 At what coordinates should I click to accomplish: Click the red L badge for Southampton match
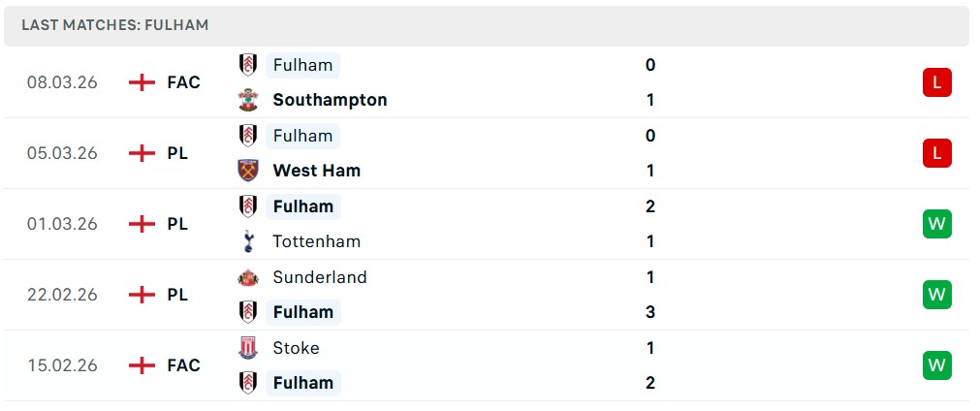tap(936, 82)
